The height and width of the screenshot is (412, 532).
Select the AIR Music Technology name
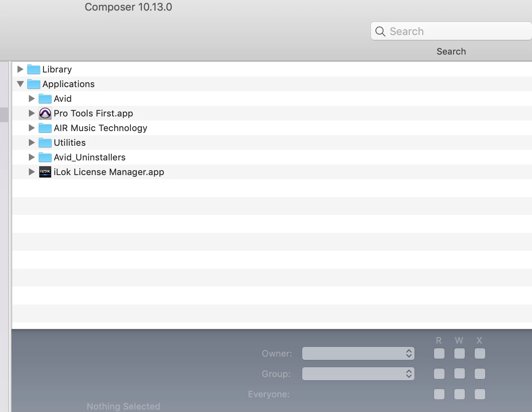[100, 128]
